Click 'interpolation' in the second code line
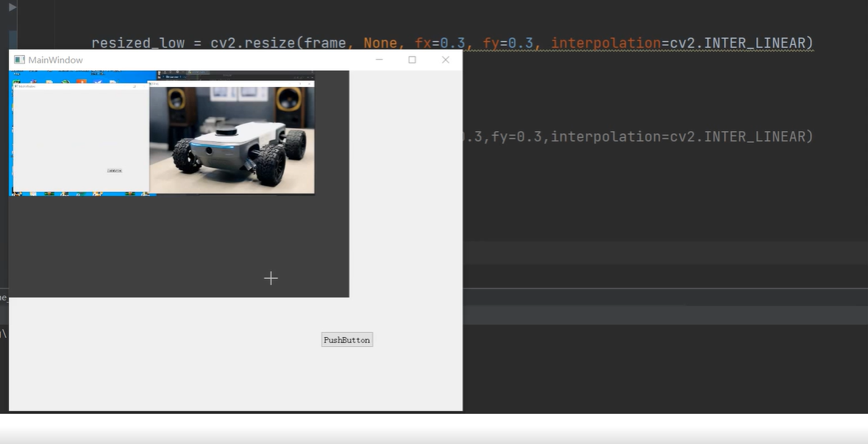The height and width of the screenshot is (444, 868). coord(605,136)
